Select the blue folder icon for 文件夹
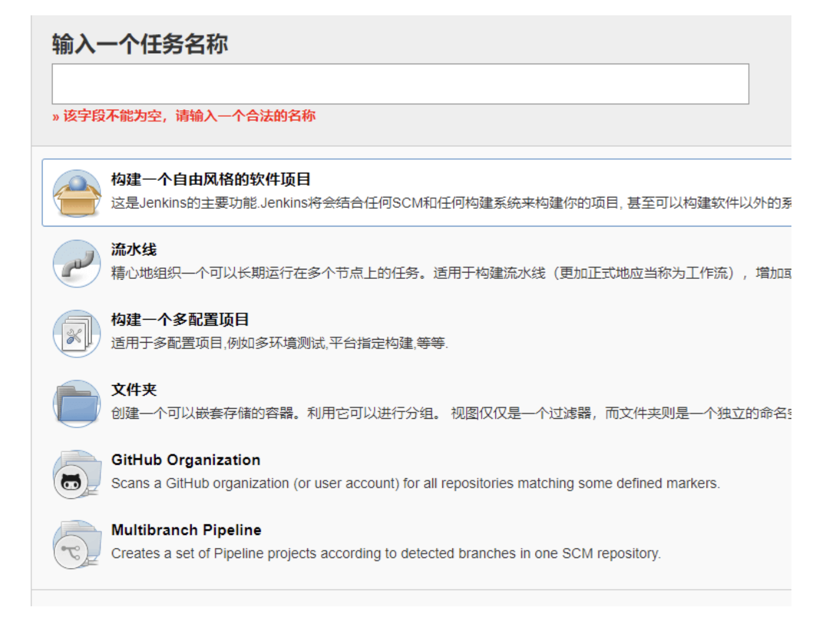828x644 pixels. click(x=77, y=404)
